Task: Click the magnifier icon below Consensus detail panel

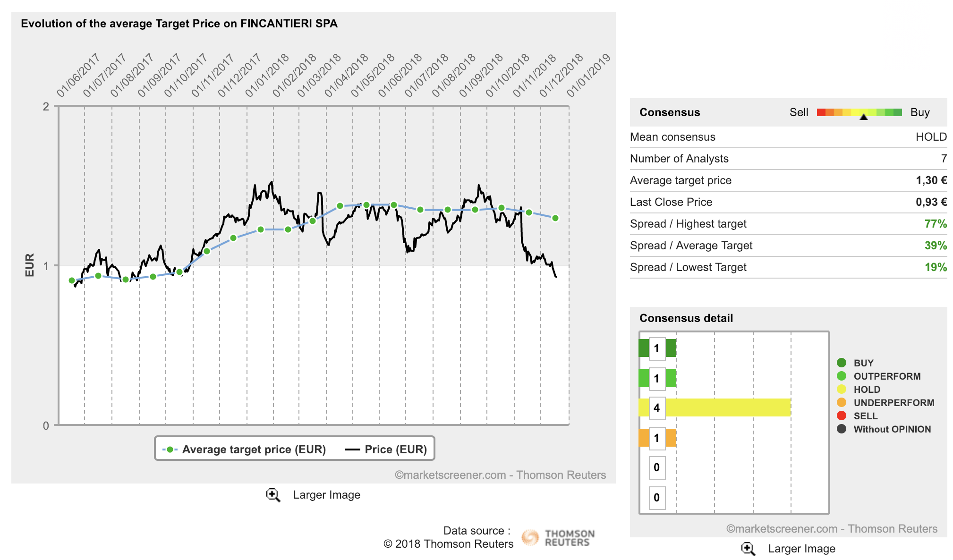Action: click(x=748, y=549)
